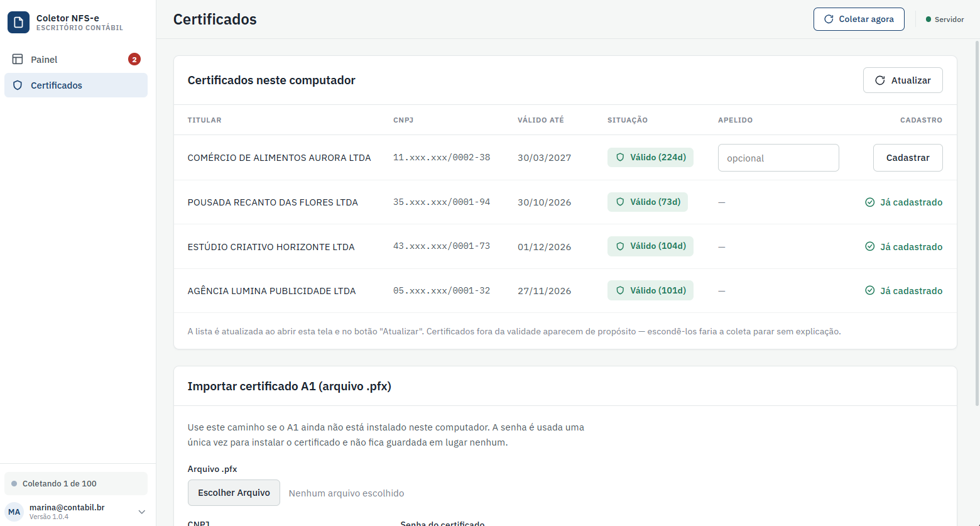This screenshot has height=526, width=980.
Task: Click the check icon for Estúdio Criativo Horizonte
Action: pos(870,246)
